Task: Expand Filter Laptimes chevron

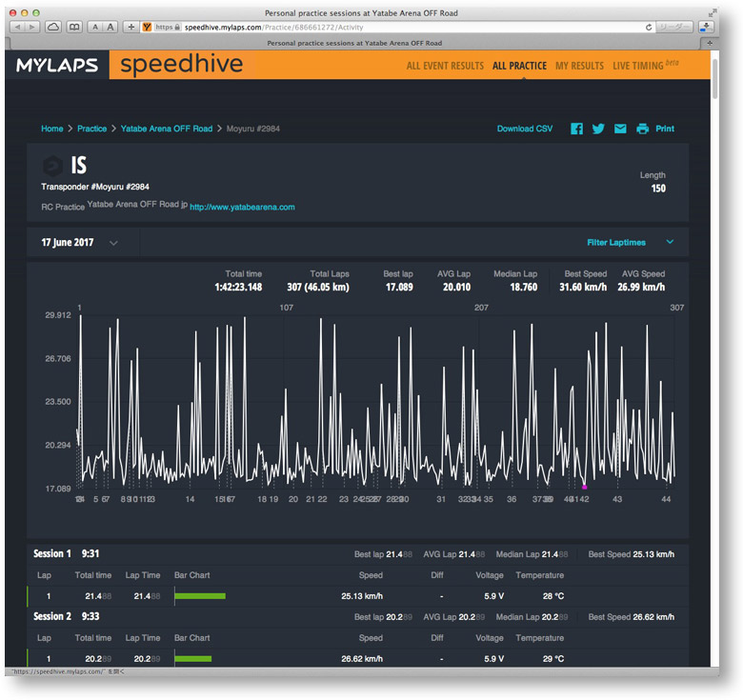Action: (670, 242)
